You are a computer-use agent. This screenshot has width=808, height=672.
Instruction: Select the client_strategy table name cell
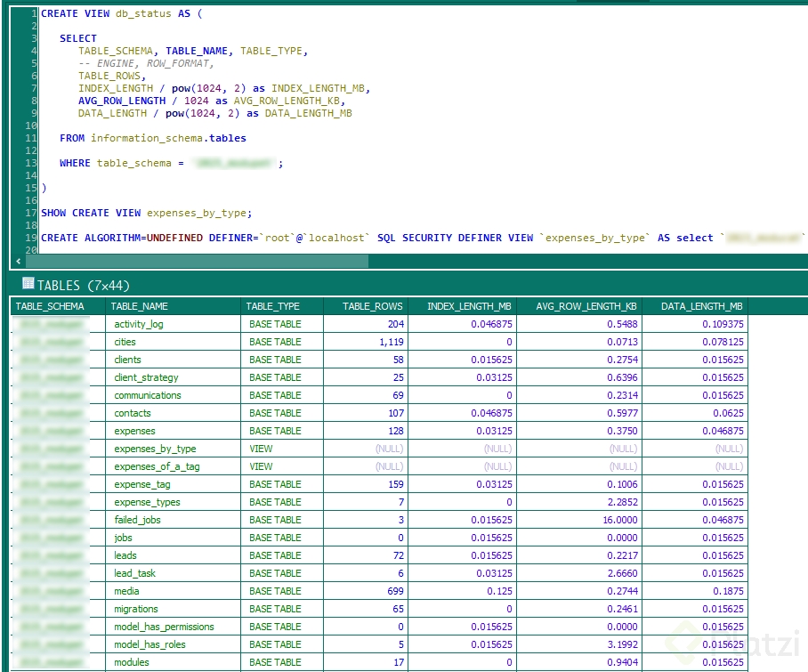(173, 377)
